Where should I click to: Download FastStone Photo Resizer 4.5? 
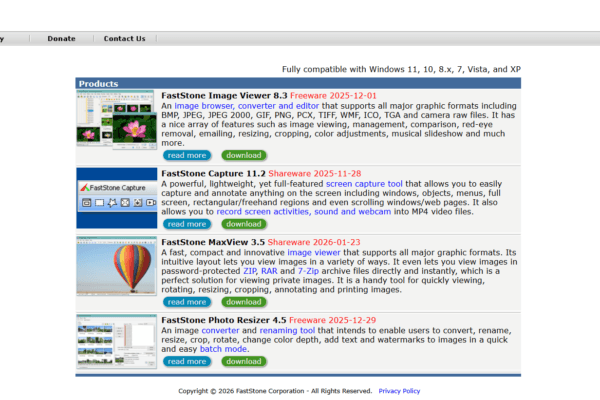coord(244,361)
